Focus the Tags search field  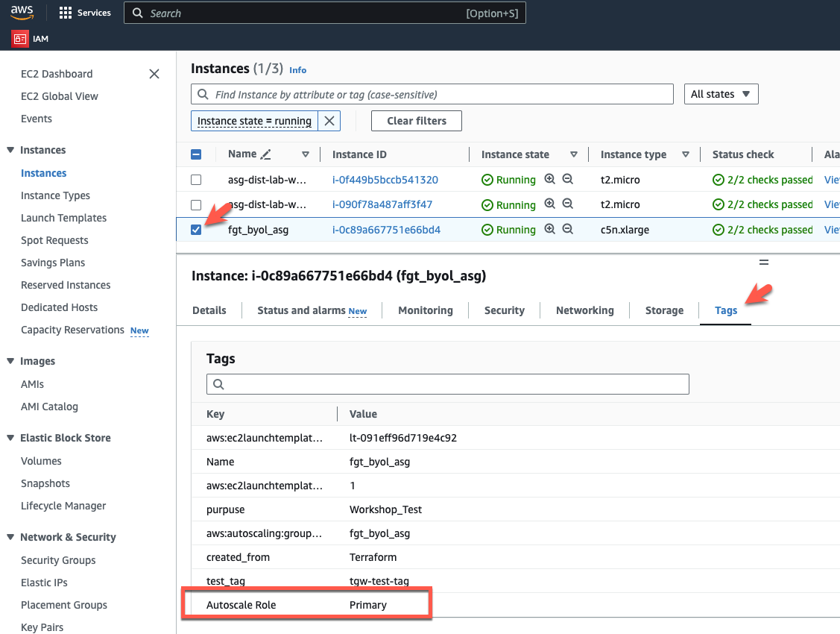pyautogui.click(x=447, y=383)
